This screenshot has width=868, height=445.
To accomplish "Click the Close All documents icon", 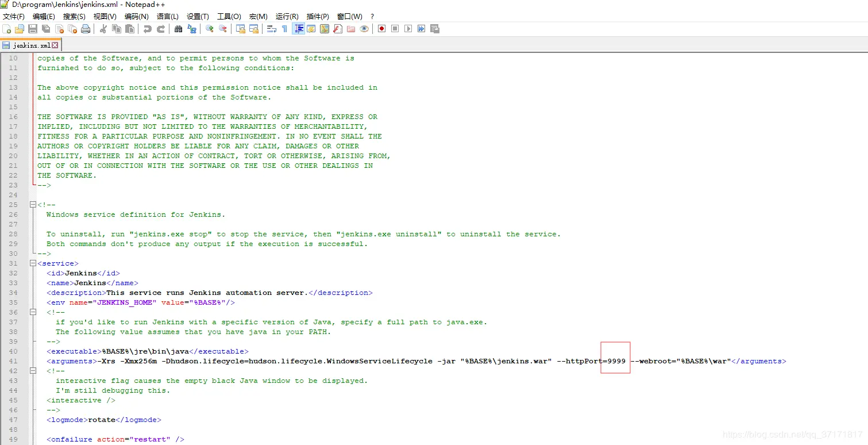I will (x=72, y=29).
